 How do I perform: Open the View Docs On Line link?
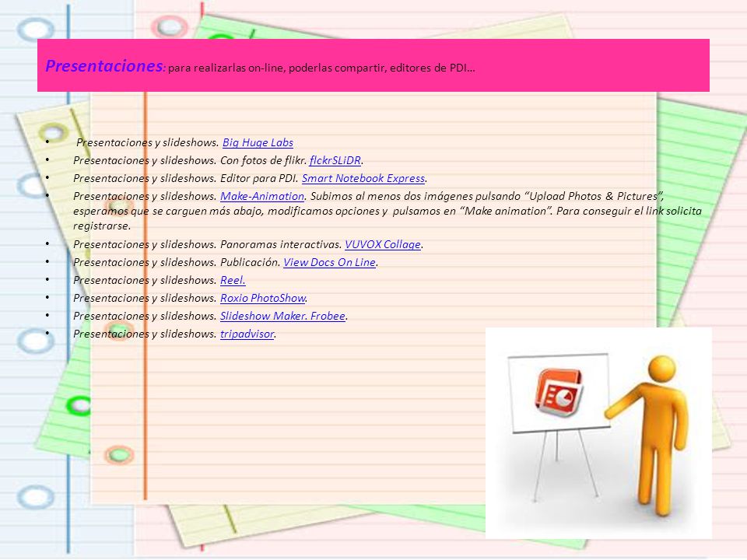(x=329, y=262)
